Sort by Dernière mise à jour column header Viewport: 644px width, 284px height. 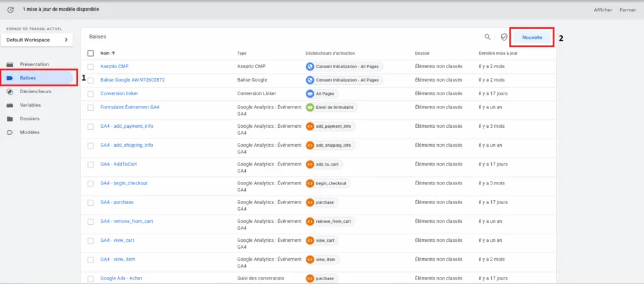[498, 54]
